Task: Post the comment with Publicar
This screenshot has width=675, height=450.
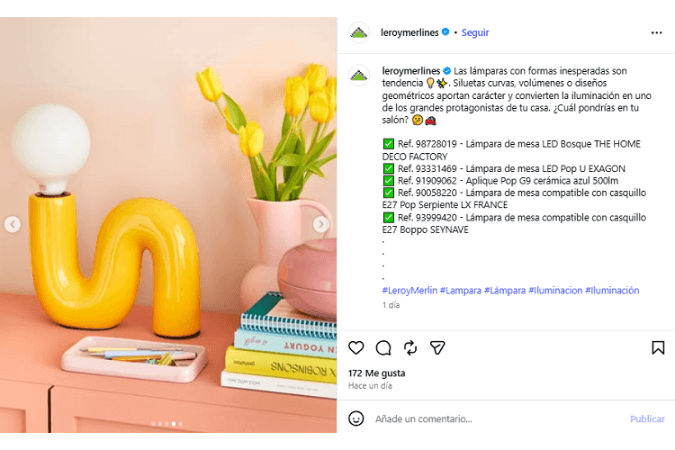Action: coord(647,419)
